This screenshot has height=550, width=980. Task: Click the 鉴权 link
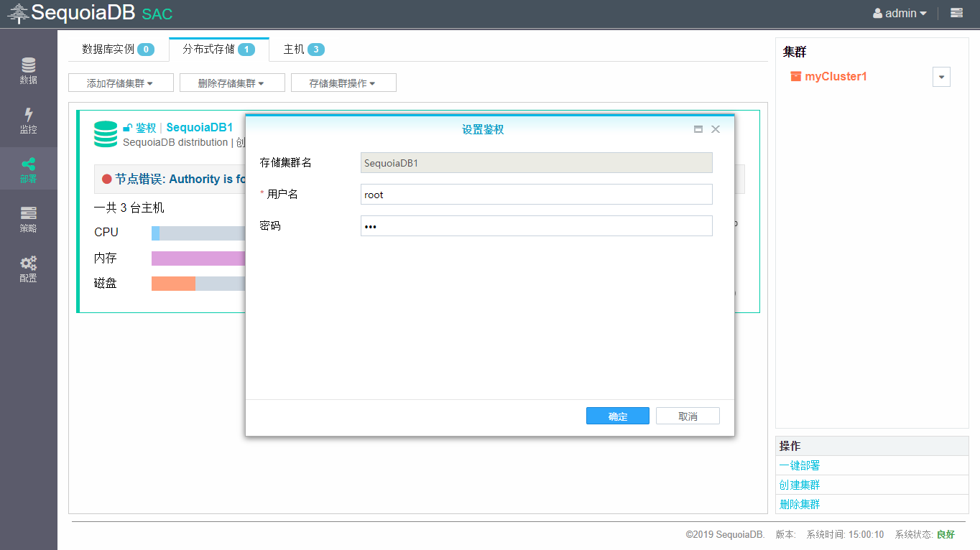(146, 128)
